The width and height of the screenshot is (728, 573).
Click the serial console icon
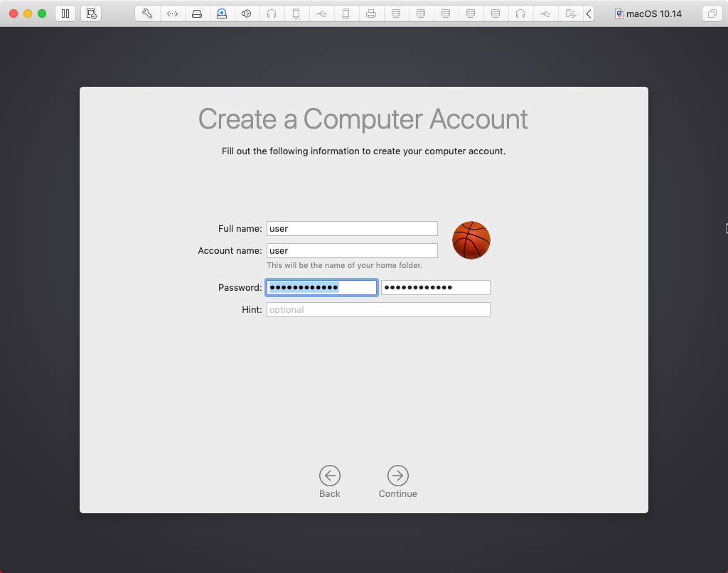(x=172, y=14)
